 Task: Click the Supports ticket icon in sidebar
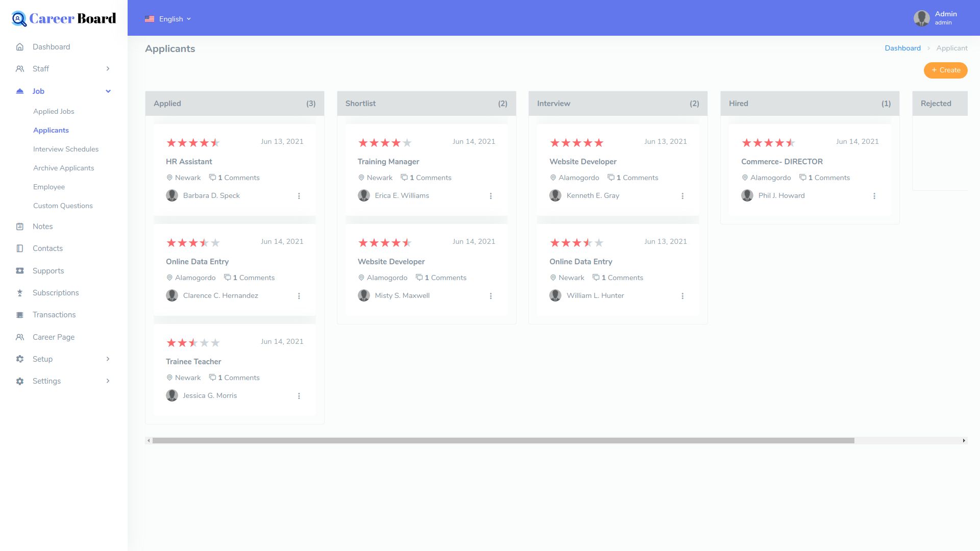tap(20, 271)
